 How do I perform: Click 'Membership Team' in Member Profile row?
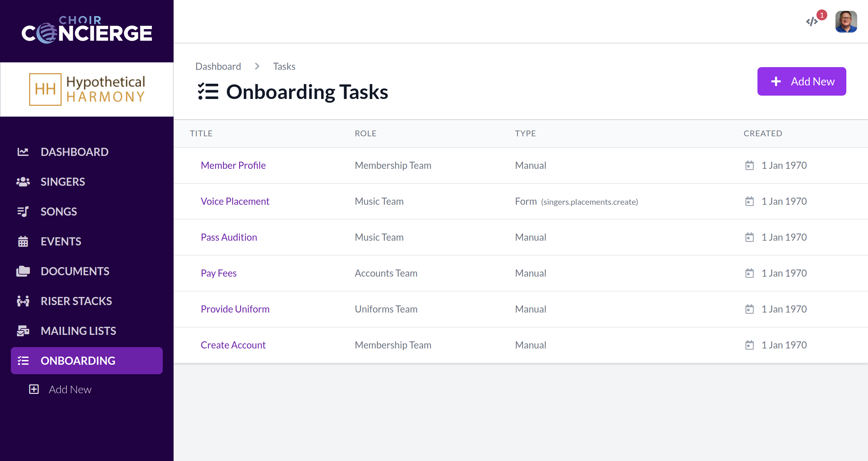click(x=393, y=165)
